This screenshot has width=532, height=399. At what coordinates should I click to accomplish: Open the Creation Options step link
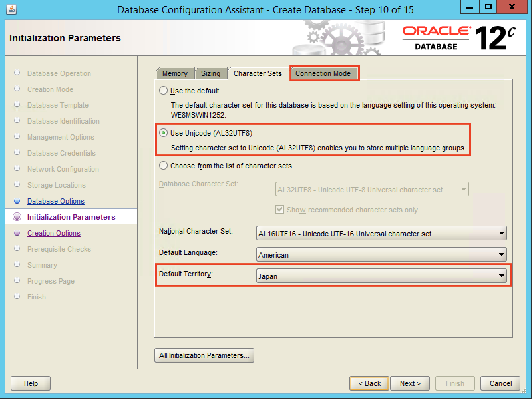pyautogui.click(x=54, y=233)
